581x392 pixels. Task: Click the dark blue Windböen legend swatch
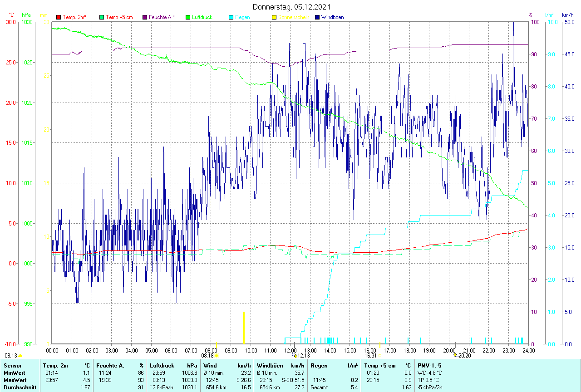click(x=317, y=17)
